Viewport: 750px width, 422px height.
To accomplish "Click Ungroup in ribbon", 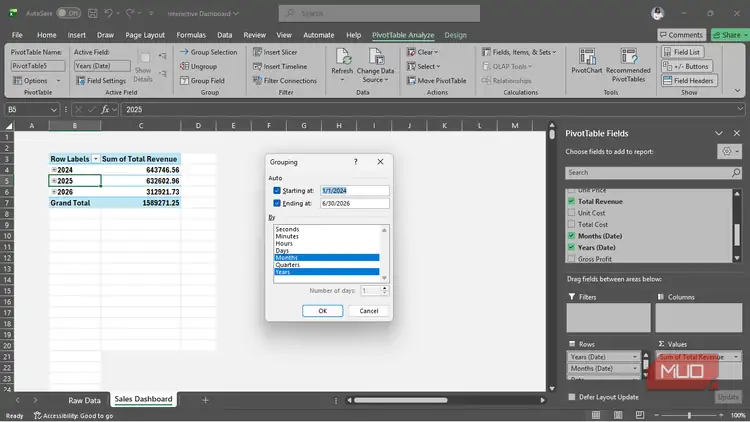I will 199,67.
